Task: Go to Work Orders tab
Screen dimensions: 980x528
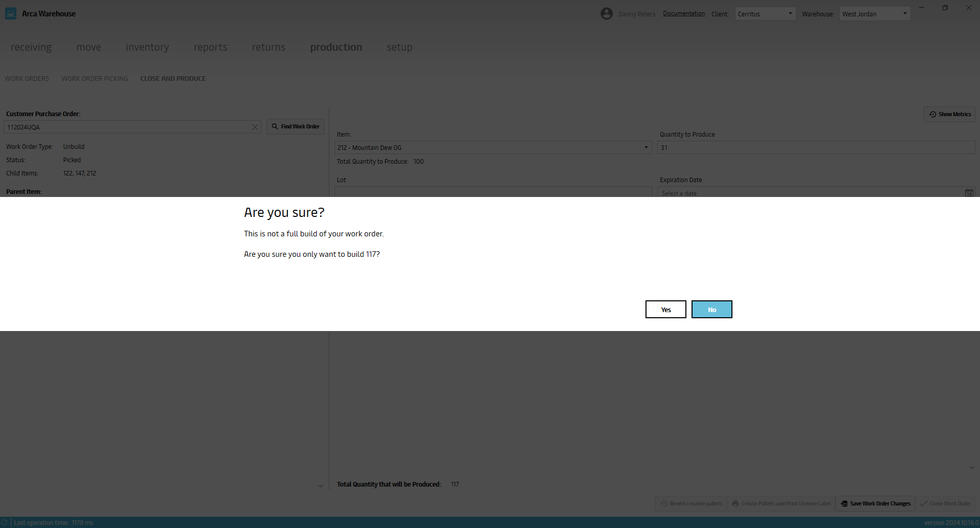Action: [x=27, y=79]
